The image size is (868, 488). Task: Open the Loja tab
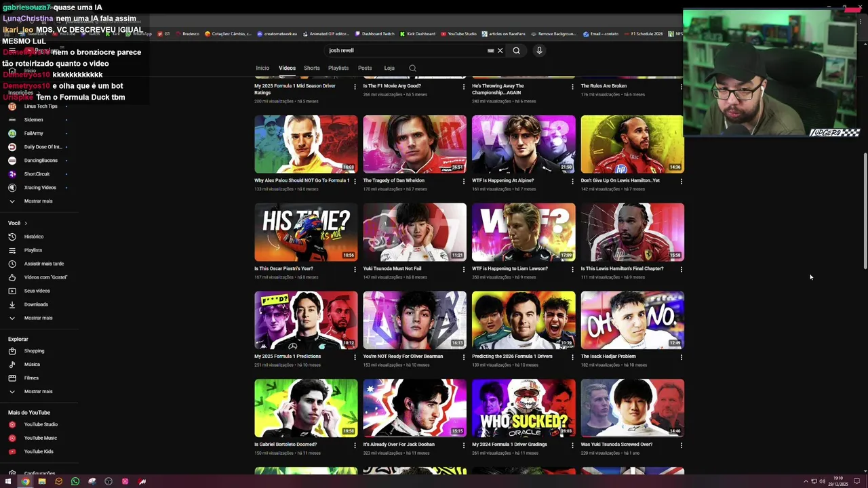click(389, 68)
